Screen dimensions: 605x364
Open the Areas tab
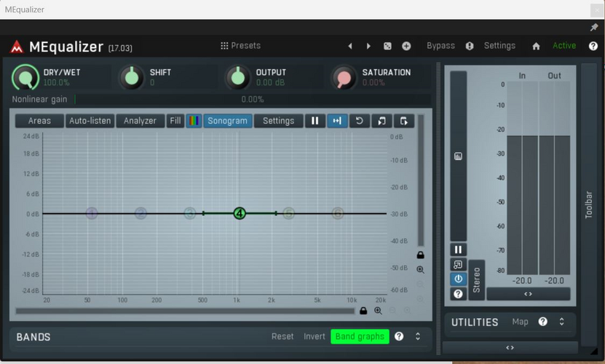coord(39,121)
